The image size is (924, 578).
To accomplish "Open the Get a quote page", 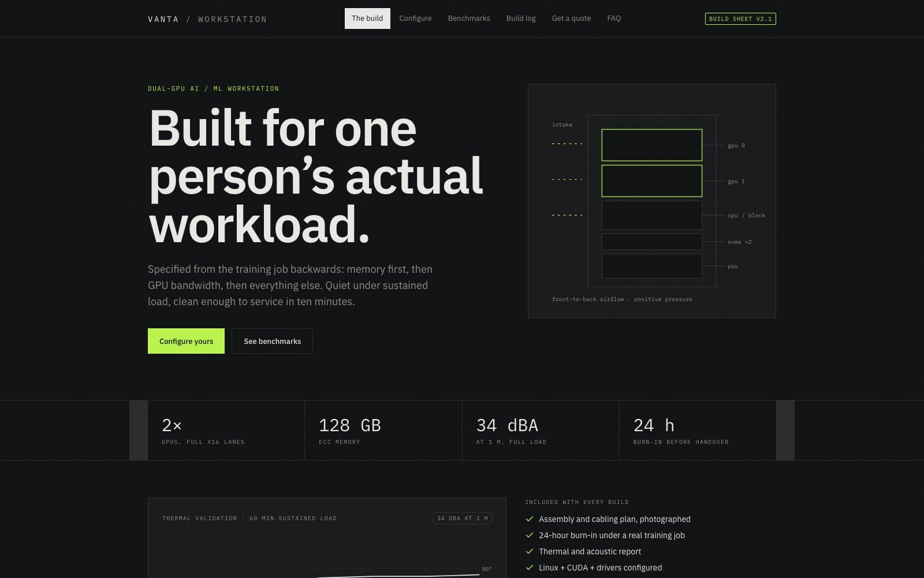I will (x=571, y=18).
